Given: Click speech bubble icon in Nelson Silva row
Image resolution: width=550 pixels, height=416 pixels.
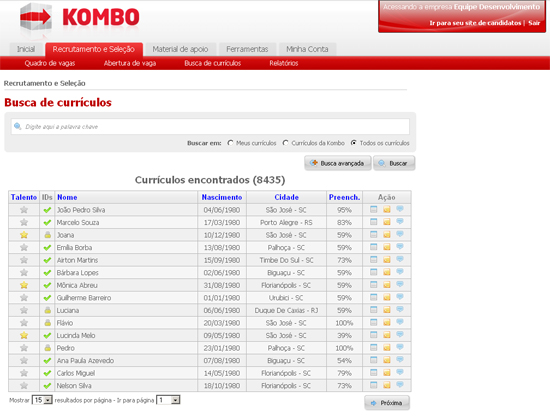Looking at the screenshot, I should [400, 385].
